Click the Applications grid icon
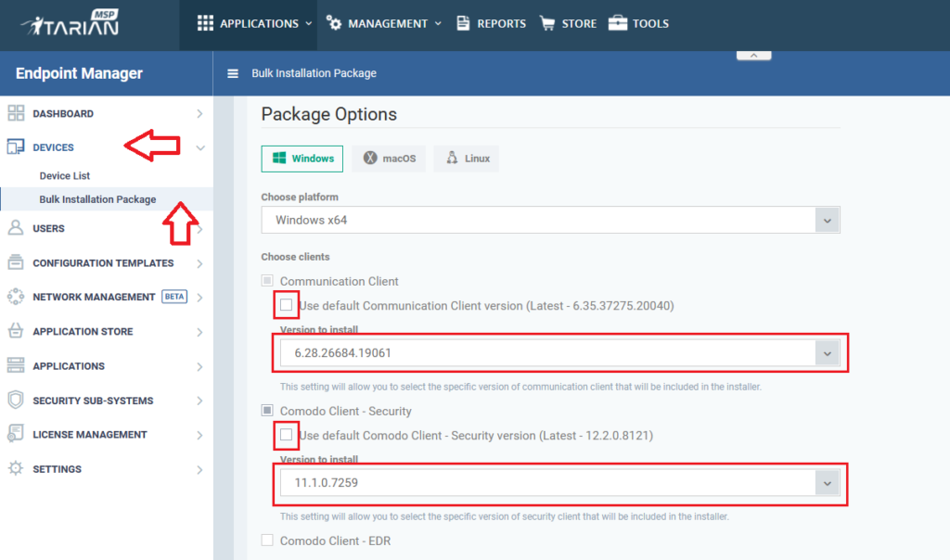 click(x=205, y=23)
